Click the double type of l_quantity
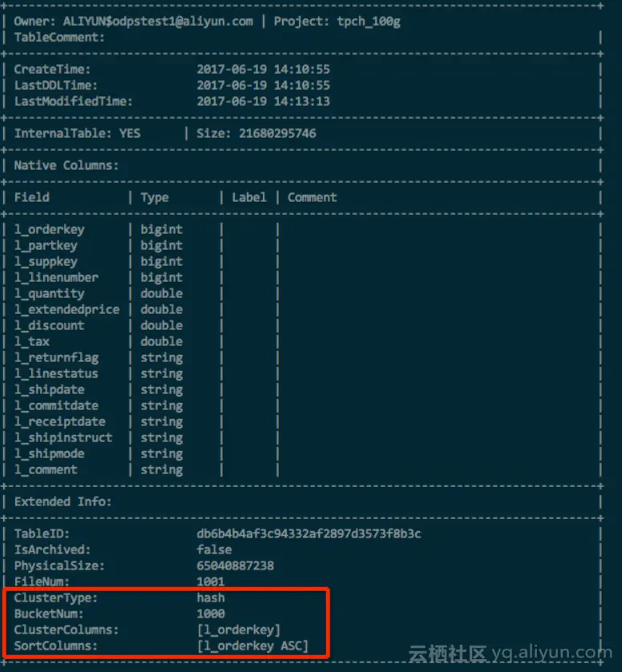 point(162,293)
